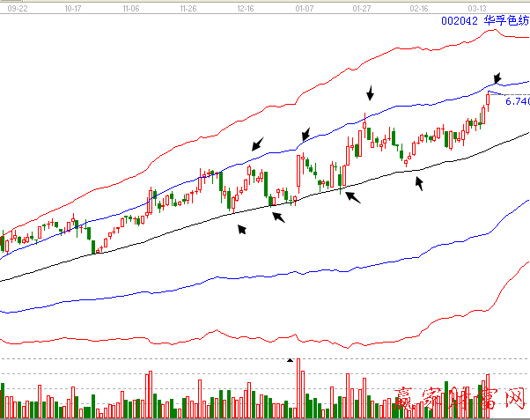Click the arrow above the latest candle
The height and width of the screenshot is (420, 530).
[497, 78]
